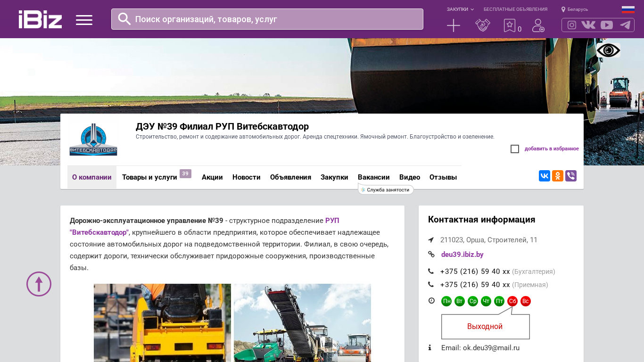
Task: Click the location arrow address icon
Action: pyautogui.click(x=431, y=240)
